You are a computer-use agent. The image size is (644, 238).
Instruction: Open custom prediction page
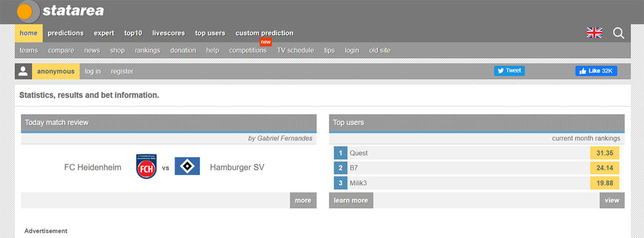(264, 33)
